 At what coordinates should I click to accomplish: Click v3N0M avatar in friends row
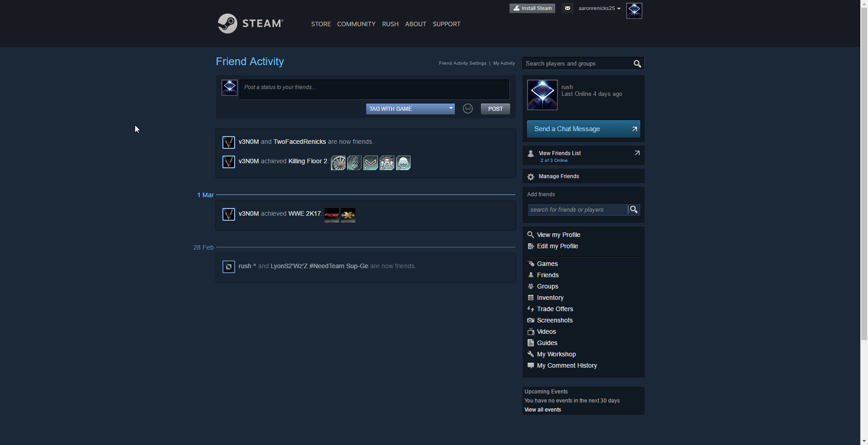pyautogui.click(x=229, y=142)
